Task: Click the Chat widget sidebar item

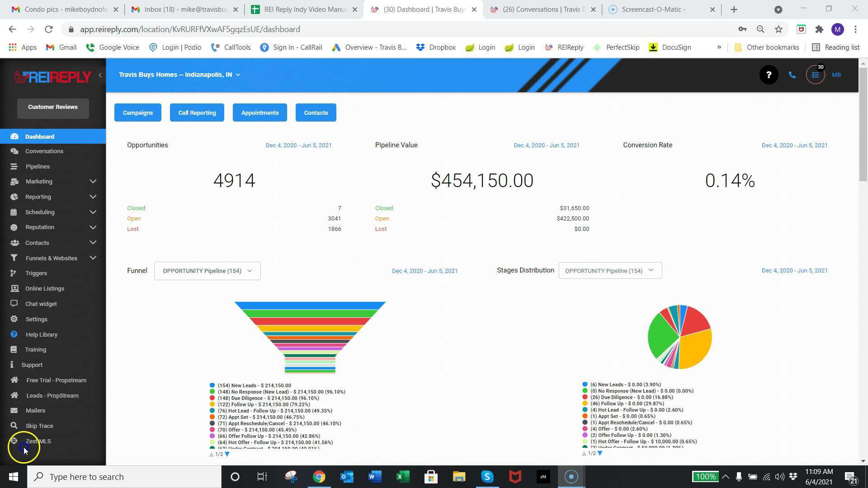Action: [x=41, y=304]
